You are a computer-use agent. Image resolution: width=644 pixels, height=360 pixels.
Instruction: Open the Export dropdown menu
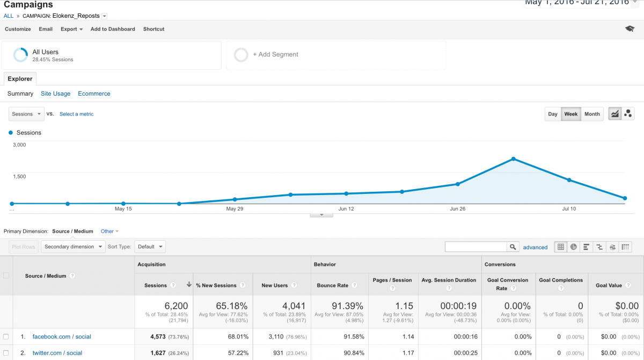click(x=71, y=29)
